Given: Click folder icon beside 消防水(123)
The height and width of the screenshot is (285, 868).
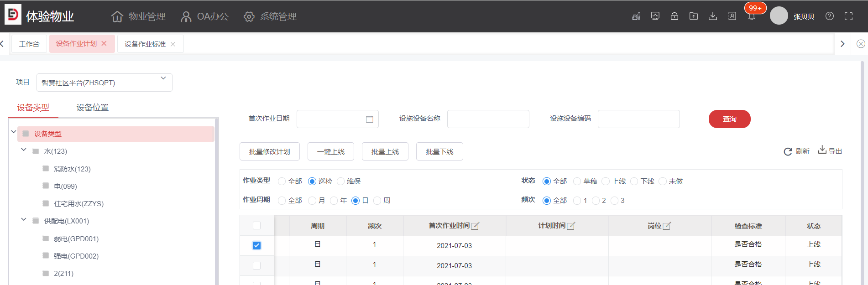Looking at the screenshot, I should pyautogui.click(x=46, y=168).
